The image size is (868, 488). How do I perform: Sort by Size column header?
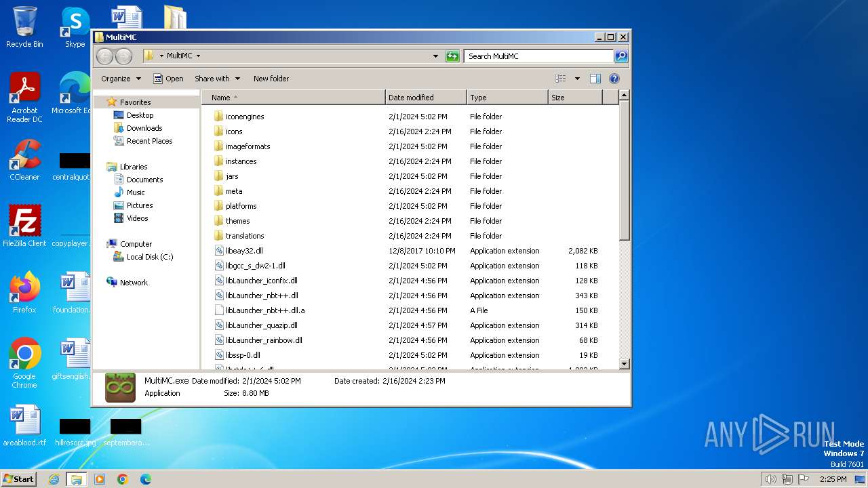tap(575, 98)
